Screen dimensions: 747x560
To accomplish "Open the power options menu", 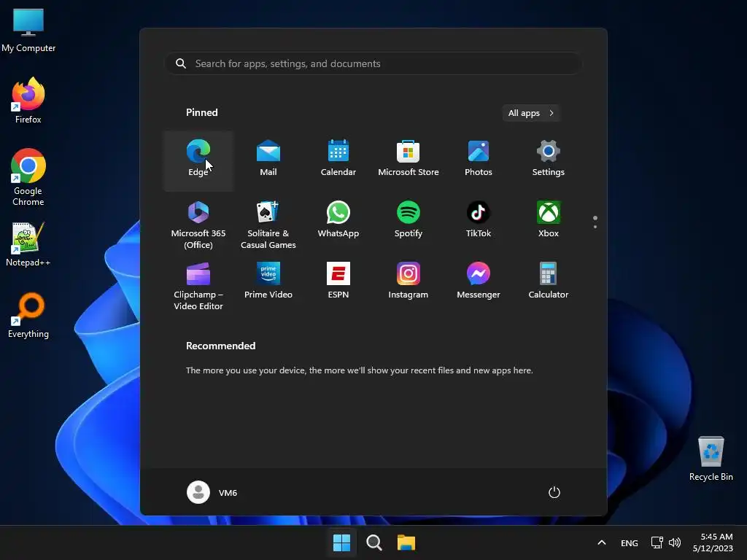I will click(554, 492).
